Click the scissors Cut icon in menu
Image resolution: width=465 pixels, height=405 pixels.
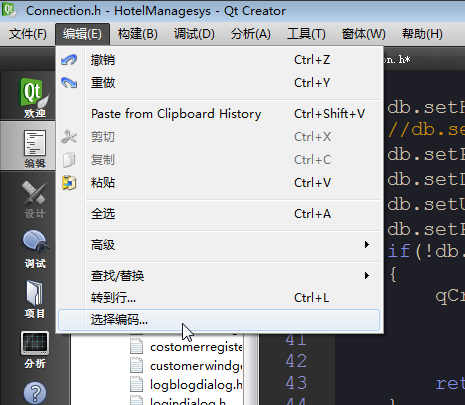tap(69, 137)
